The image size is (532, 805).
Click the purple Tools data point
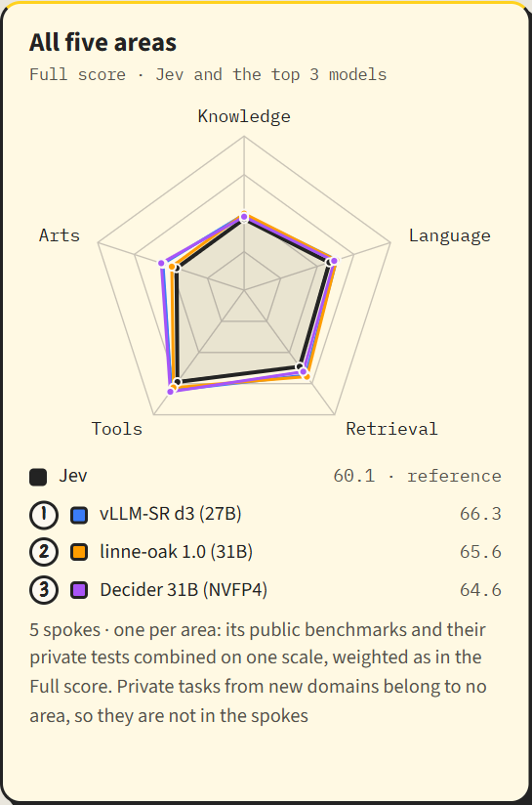171,391
